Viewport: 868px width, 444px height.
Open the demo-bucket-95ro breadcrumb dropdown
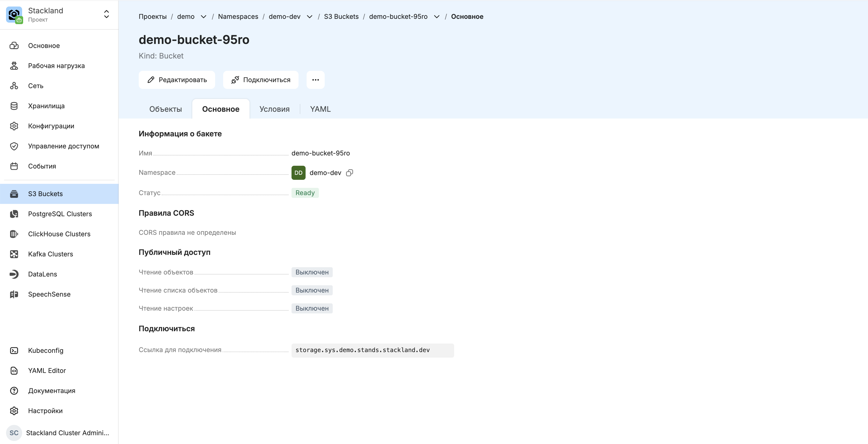[436, 17]
